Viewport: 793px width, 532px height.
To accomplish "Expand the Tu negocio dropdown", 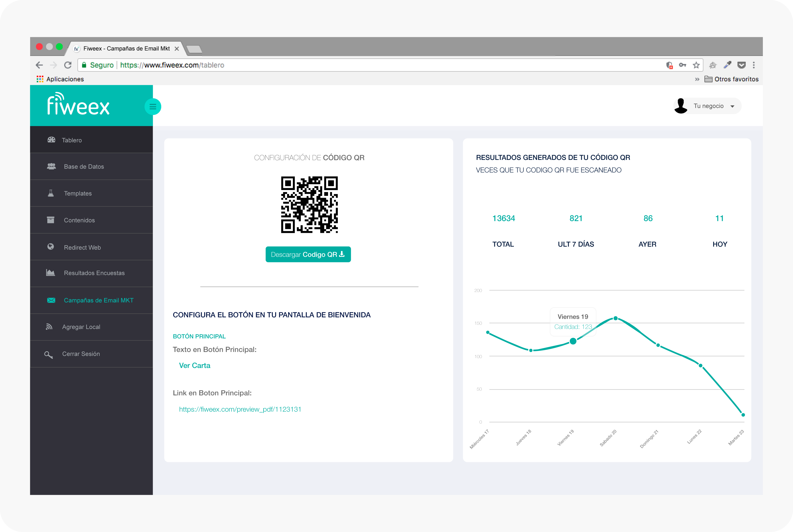I will [x=708, y=106].
